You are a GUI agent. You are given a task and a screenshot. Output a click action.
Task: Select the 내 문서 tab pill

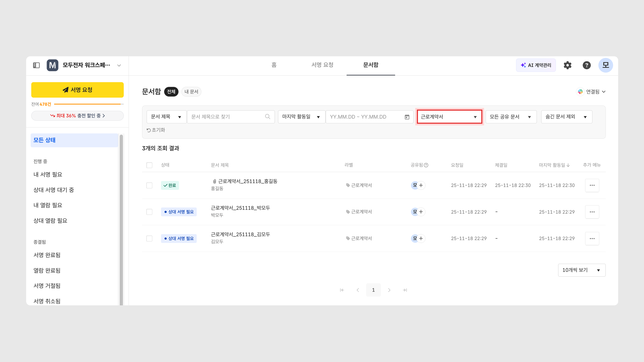click(x=191, y=92)
